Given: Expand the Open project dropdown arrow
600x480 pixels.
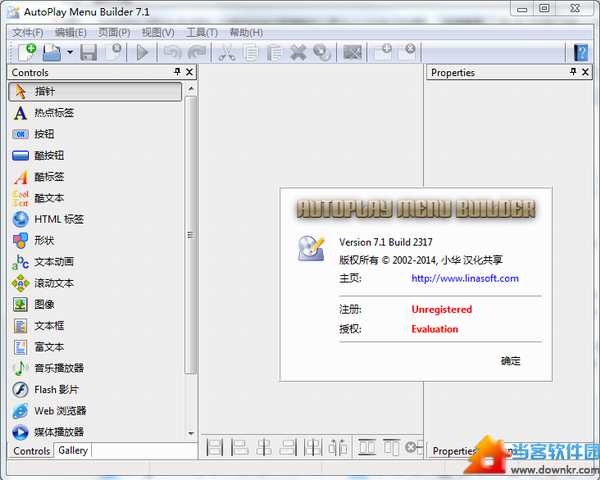Looking at the screenshot, I should (70, 52).
